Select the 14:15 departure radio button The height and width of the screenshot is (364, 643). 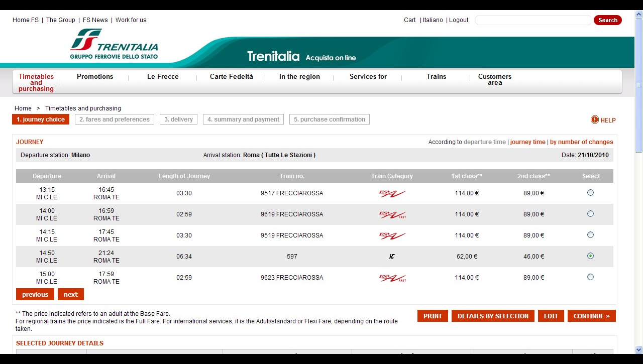pyautogui.click(x=590, y=235)
